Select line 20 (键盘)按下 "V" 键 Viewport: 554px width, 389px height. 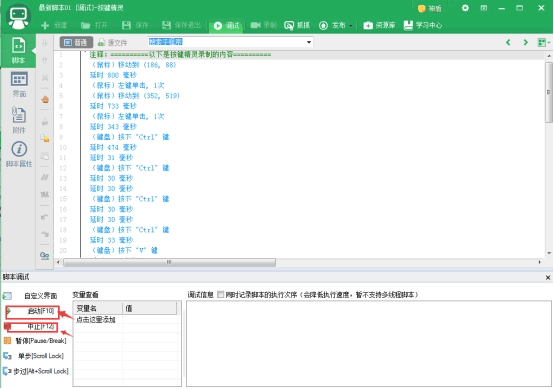coord(125,251)
